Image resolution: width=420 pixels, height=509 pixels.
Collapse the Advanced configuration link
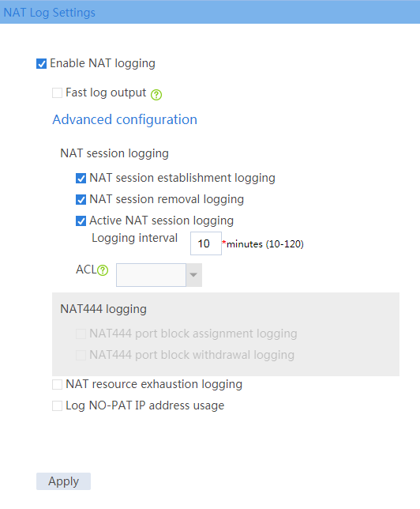[x=125, y=120]
